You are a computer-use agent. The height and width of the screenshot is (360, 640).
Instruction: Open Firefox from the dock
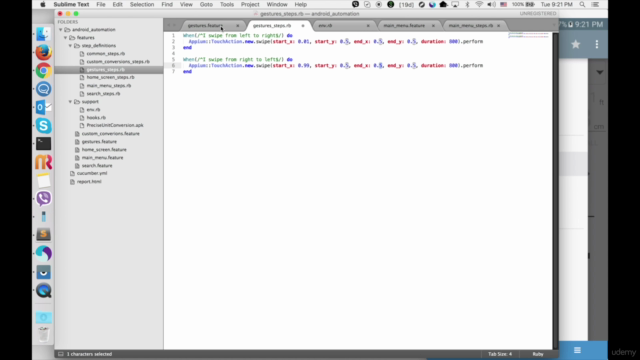point(43,52)
